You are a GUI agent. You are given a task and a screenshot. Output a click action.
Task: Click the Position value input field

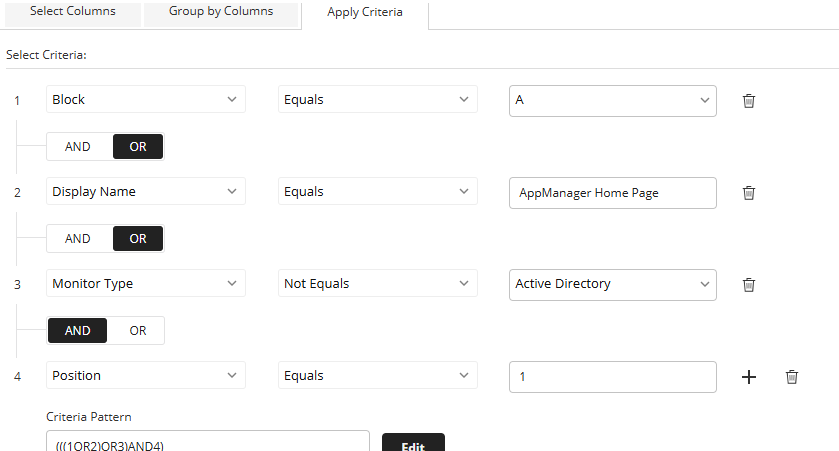point(613,376)
